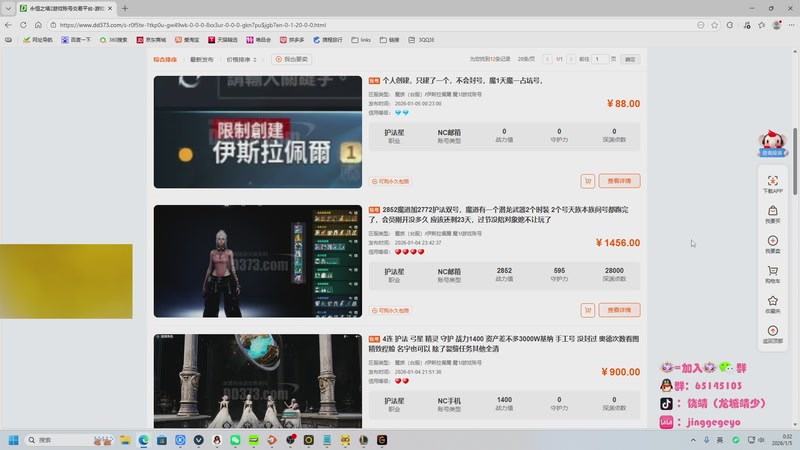This screenshot has width=800, height=450.
Task: Select the 综合排序 sort tab
Action: tap(165, 60)
